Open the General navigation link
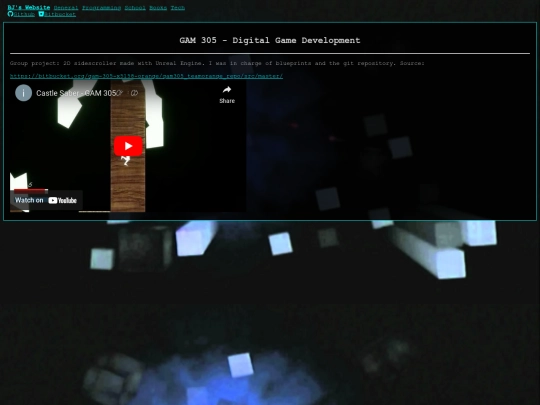This screenshot has width=540, height=405. (66, 8)
